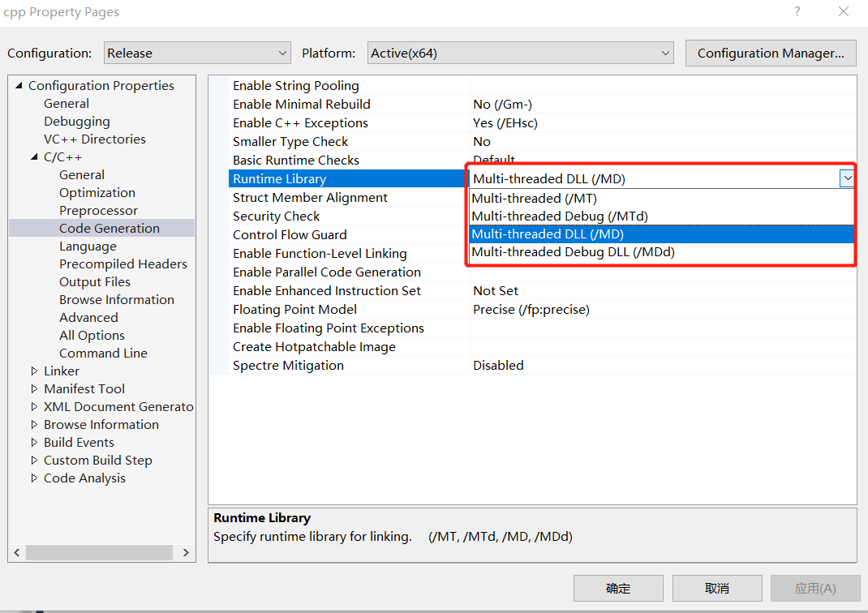Choose Multi-threaded (/MT) from the dropdown list
This screenshot has height=613, width=868.
click(x=661, y=198)
